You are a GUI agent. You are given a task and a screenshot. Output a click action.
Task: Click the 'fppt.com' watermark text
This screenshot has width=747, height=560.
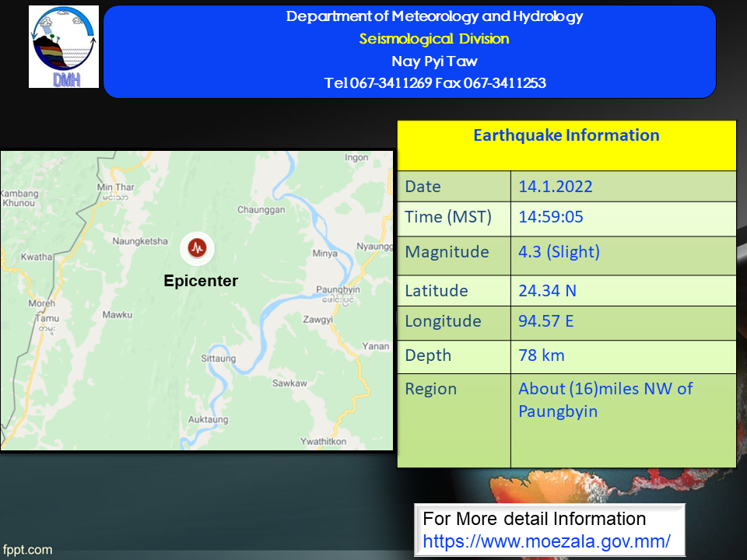coord(28,550)
